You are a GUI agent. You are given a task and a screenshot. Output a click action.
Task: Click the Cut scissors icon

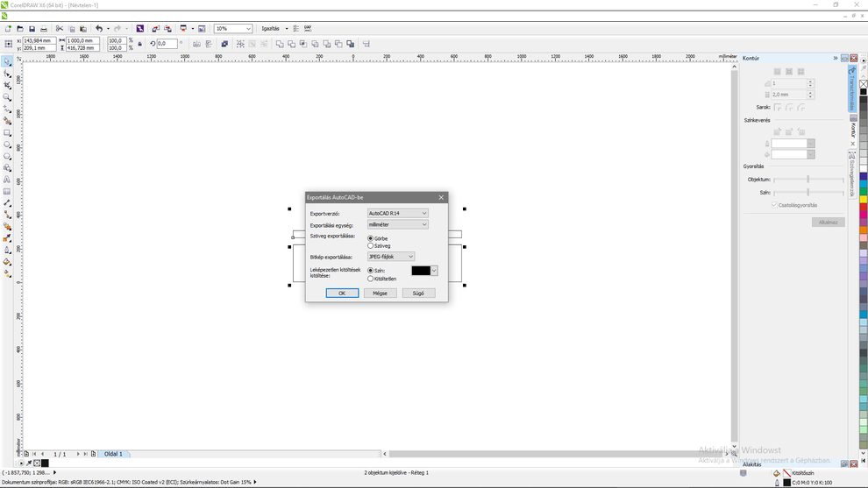pos(60,29)
